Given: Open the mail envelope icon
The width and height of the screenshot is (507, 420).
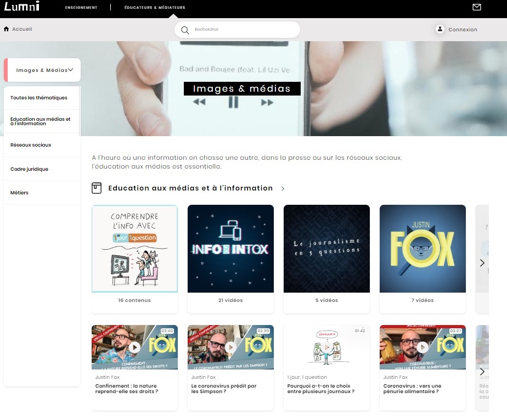Looking at the screenshot, I should pos(477,7).
